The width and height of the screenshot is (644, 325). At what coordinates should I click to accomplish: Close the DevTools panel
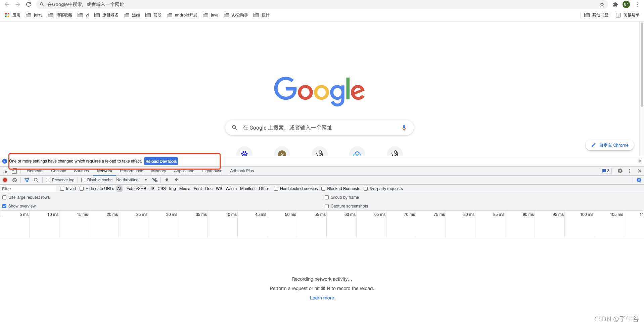coord(639,171)
